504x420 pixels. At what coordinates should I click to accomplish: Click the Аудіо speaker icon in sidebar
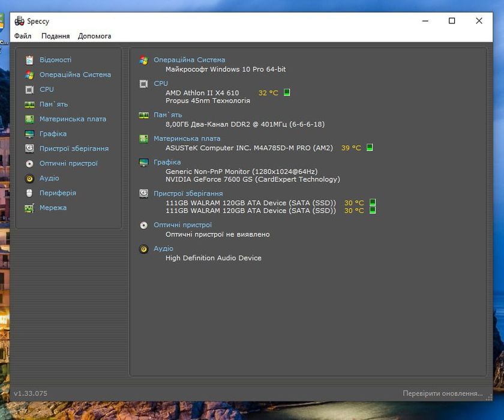coord(29,178)
